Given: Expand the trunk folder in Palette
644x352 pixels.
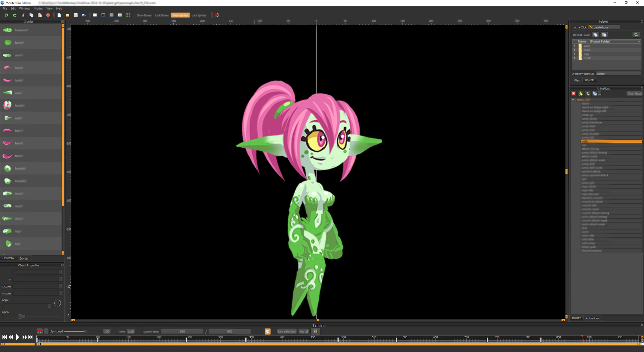Looking at the screenshot, I should tap(575, 58).
